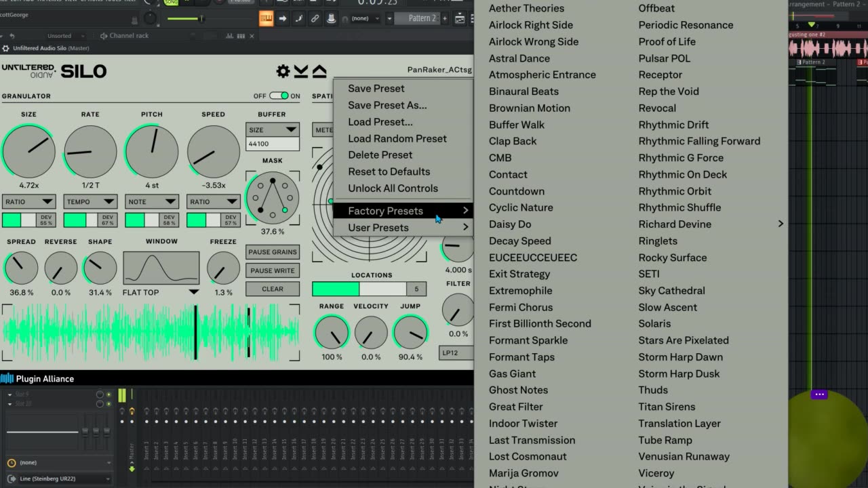This screenshot has height=488, width=868.
Task: Click the BUFFER value field 44100
Action: [273, 144]
